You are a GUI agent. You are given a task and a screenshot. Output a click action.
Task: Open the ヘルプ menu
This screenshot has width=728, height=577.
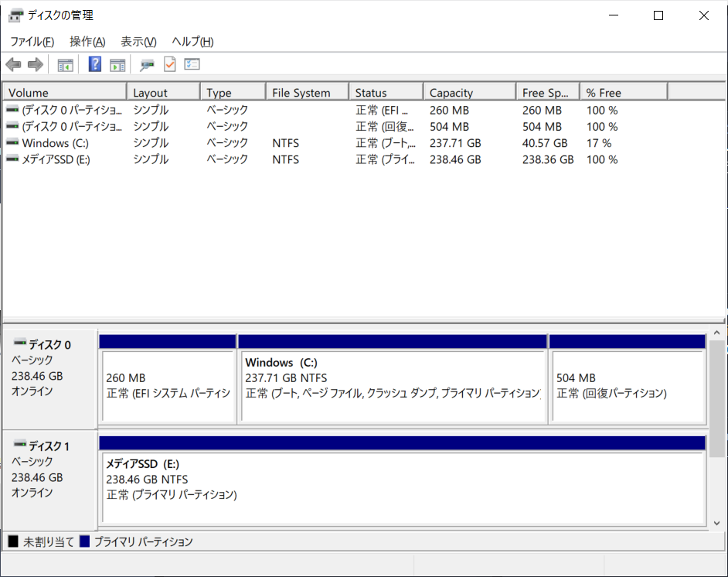[192, 42]
